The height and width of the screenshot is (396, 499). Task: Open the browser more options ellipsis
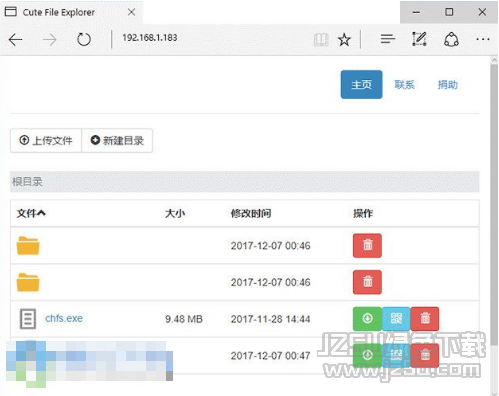point(483,39)
